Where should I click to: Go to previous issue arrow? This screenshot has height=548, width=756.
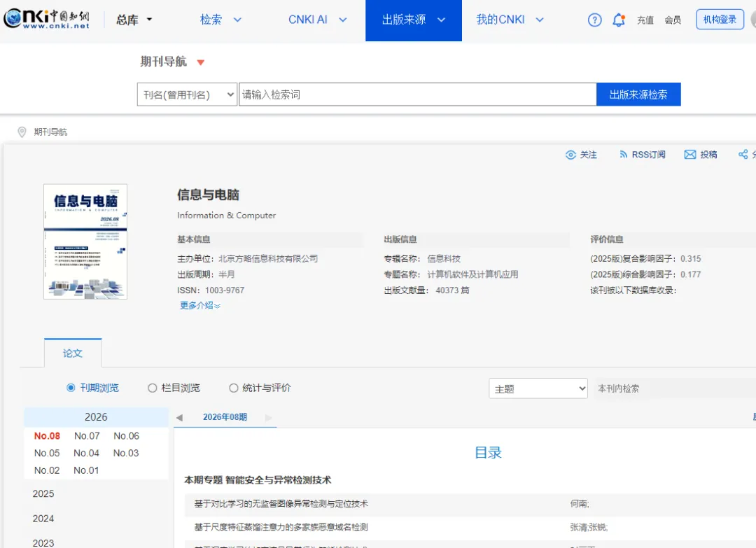coord(179,418)
